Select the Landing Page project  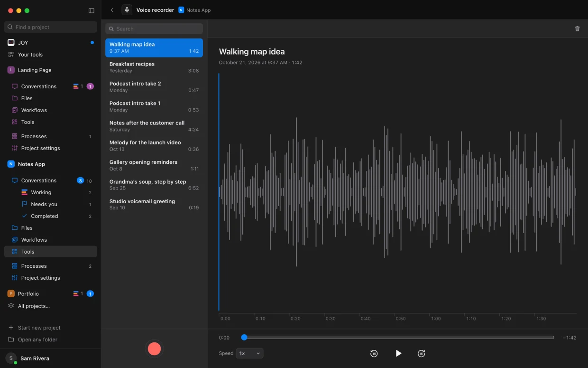51,70
